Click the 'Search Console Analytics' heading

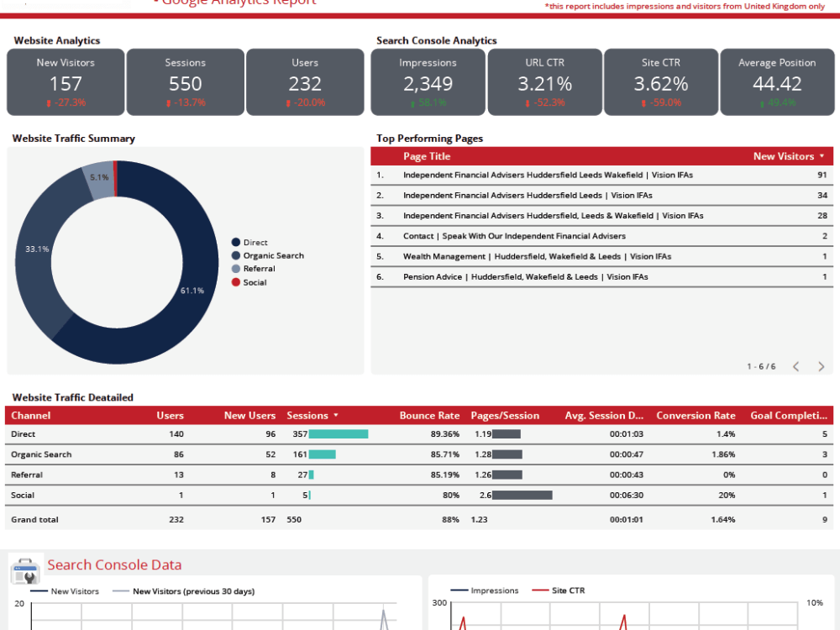click(437, 40)
